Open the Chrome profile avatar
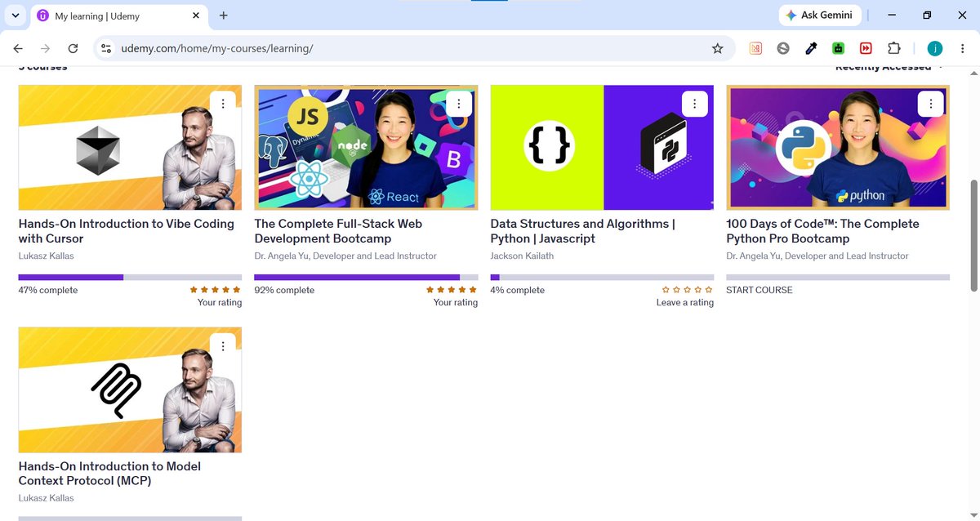This screenshot has width=980, height=521. point(935,48)
